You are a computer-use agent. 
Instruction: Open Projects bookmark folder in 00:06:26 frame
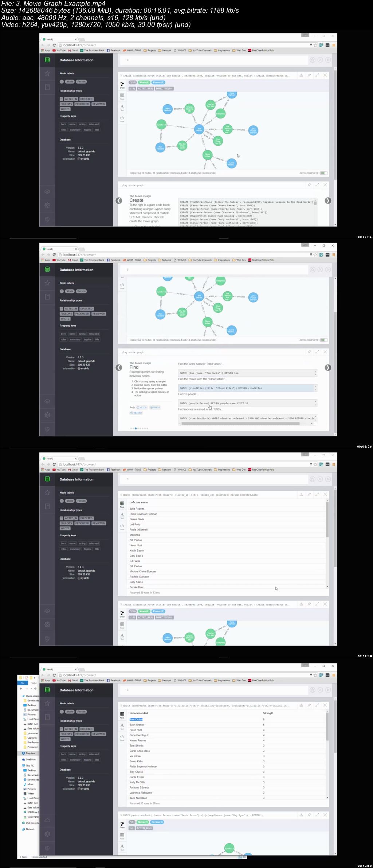click(x=150, y=260)
